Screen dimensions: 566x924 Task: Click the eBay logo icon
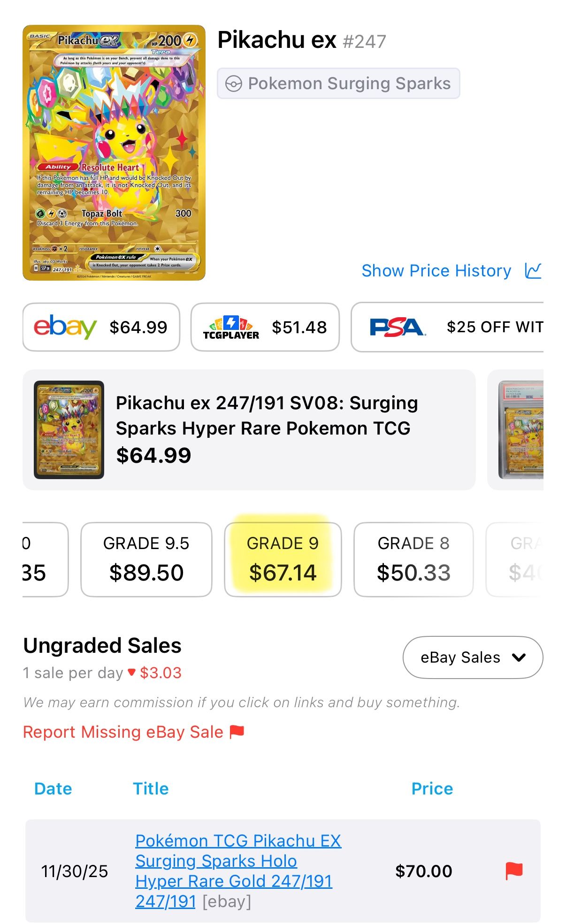[65, 327]
